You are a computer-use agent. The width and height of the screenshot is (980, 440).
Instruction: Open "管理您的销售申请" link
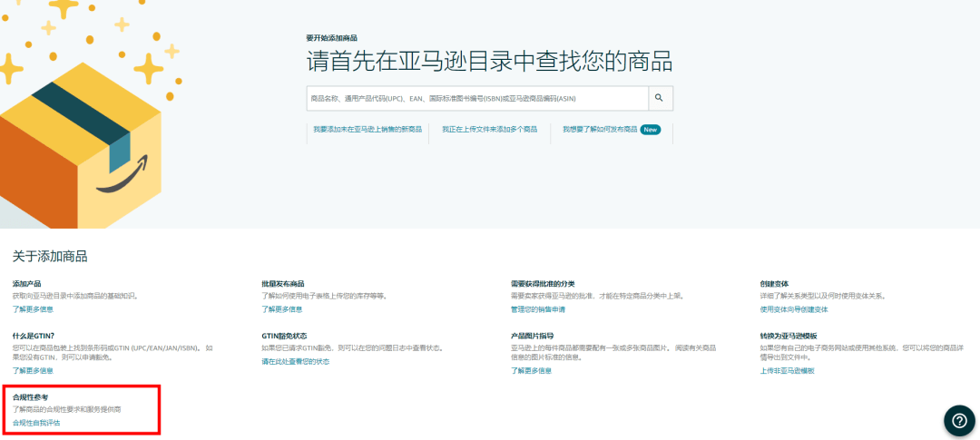[538, 309]
